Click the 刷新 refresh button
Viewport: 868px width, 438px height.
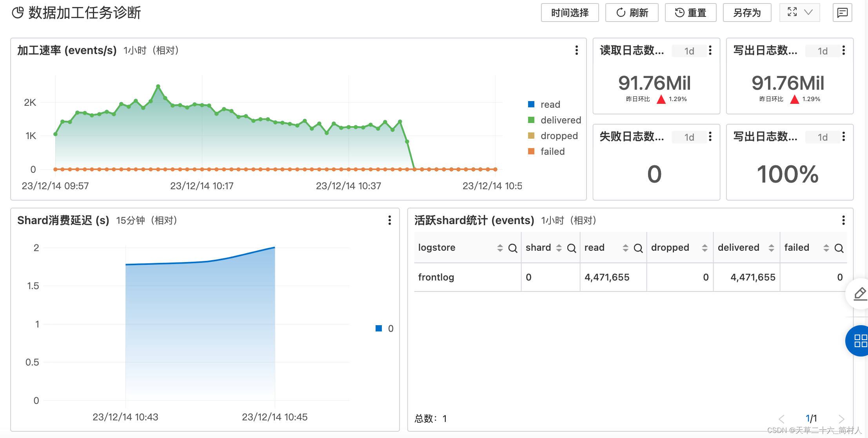coord(632,13)
